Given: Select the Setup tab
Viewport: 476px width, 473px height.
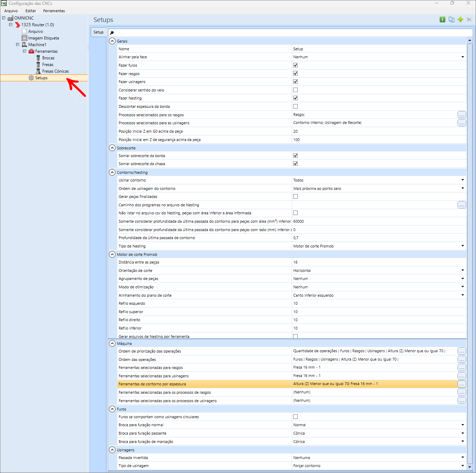Looking at the screenshot, I should point(98,32).
